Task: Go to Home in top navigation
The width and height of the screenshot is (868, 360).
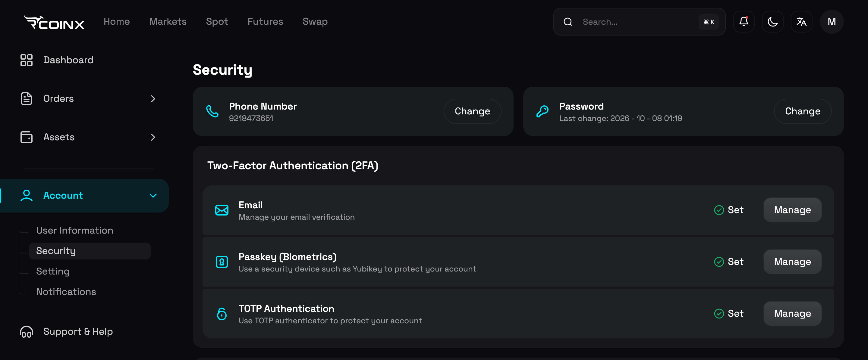Action: 117,22
